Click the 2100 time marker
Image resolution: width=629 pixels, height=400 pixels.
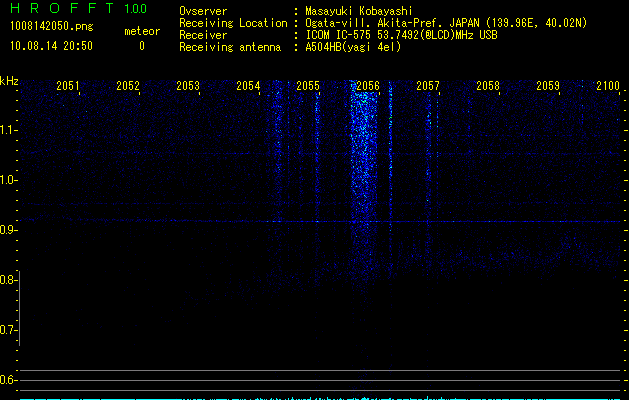(x=608, y=86)
